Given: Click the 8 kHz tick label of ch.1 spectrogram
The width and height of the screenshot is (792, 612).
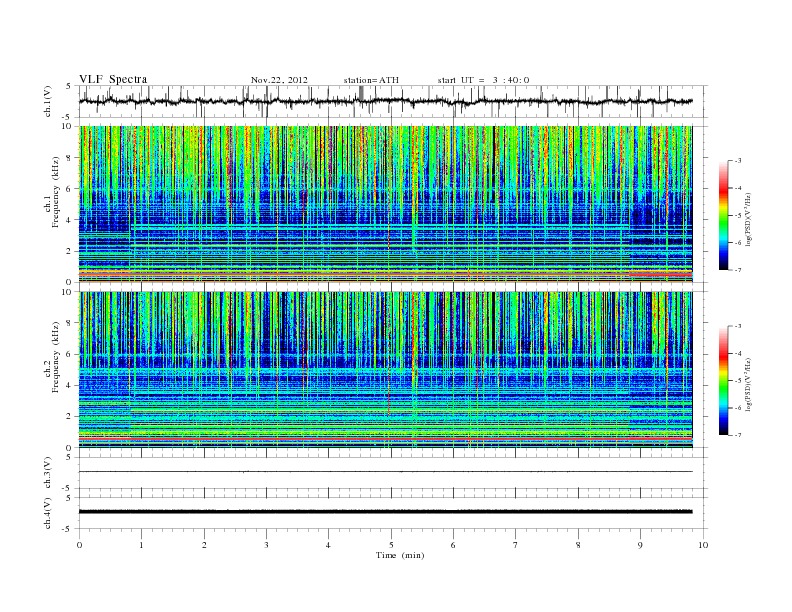Looking at the screenshot, I should (x=69, y=158).
